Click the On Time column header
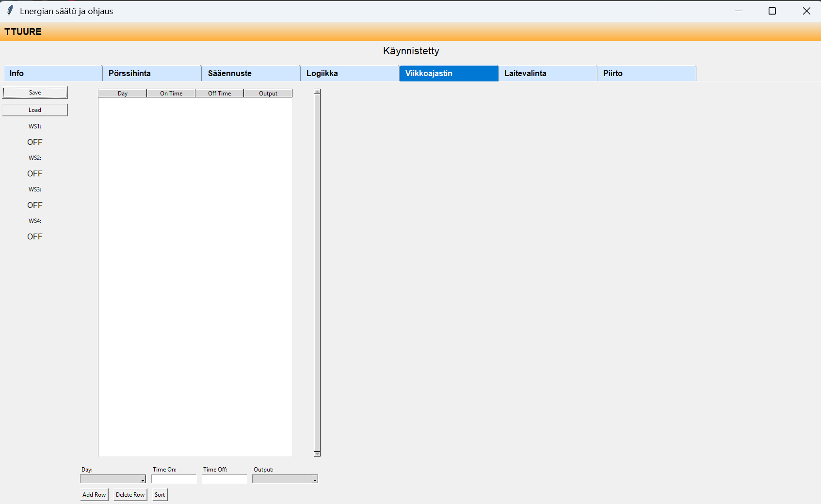This screenshot has height=504, width=821. (171, 94)
